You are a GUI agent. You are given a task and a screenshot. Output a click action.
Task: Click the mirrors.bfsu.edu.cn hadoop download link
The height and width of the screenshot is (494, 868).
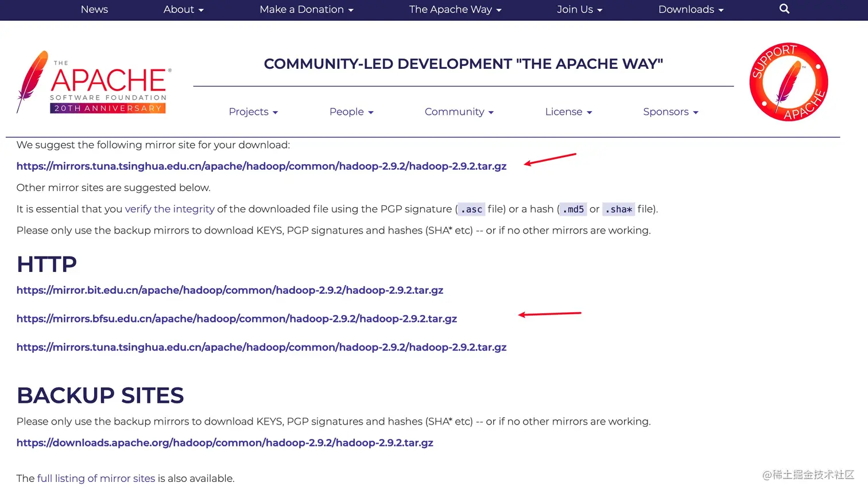click(237, 319)
